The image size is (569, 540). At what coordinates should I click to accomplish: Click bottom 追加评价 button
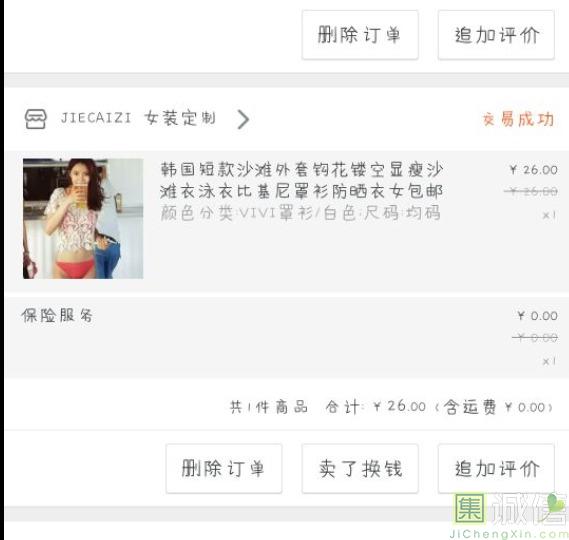pos(496,468)
